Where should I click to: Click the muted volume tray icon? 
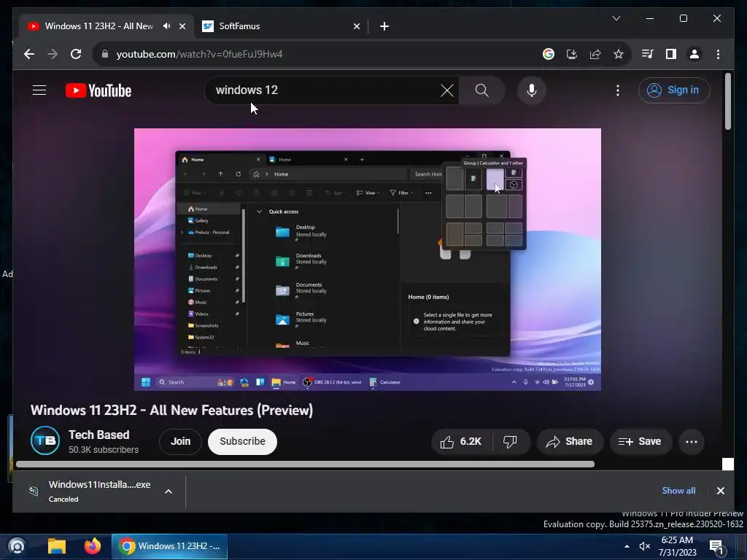[645, 546]
